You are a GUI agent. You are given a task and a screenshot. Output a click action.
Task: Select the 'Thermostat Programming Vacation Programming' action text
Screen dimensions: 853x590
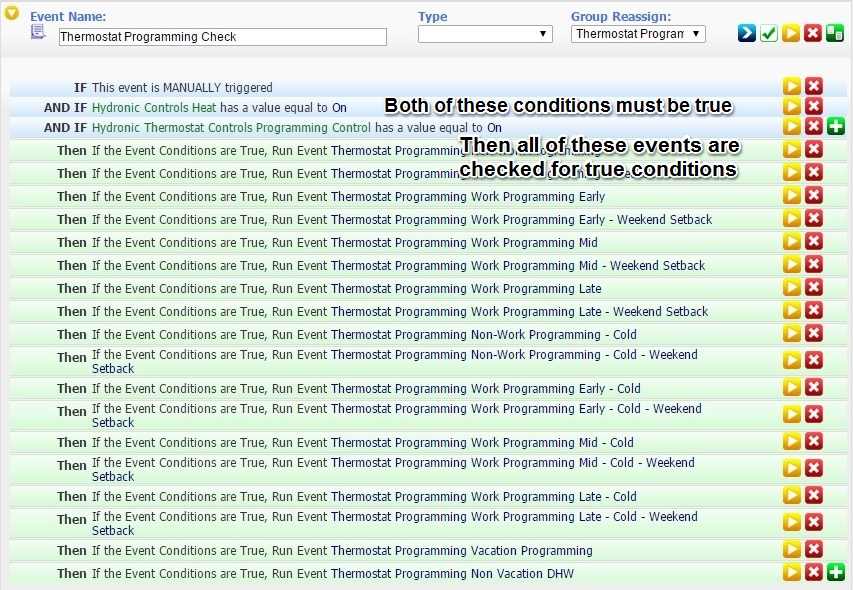click(462, 551)
